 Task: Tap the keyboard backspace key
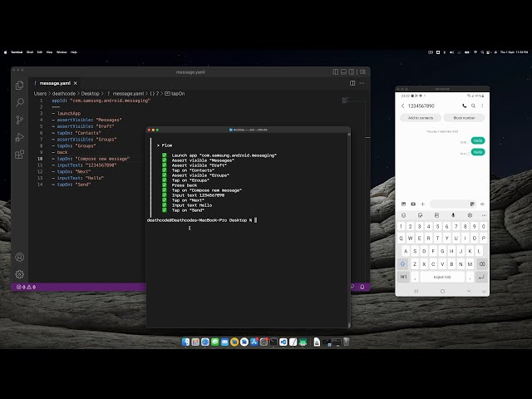pos(482,264)
